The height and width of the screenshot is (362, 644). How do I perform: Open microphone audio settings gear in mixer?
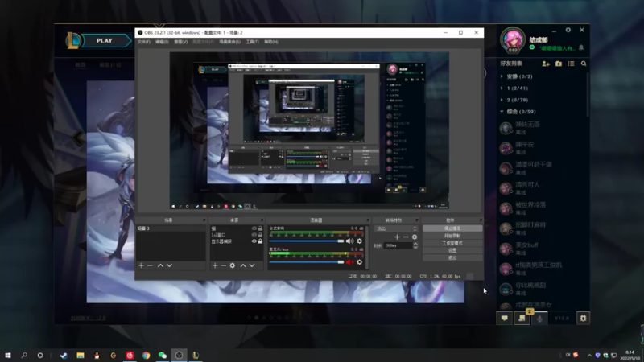click(359, 262)
